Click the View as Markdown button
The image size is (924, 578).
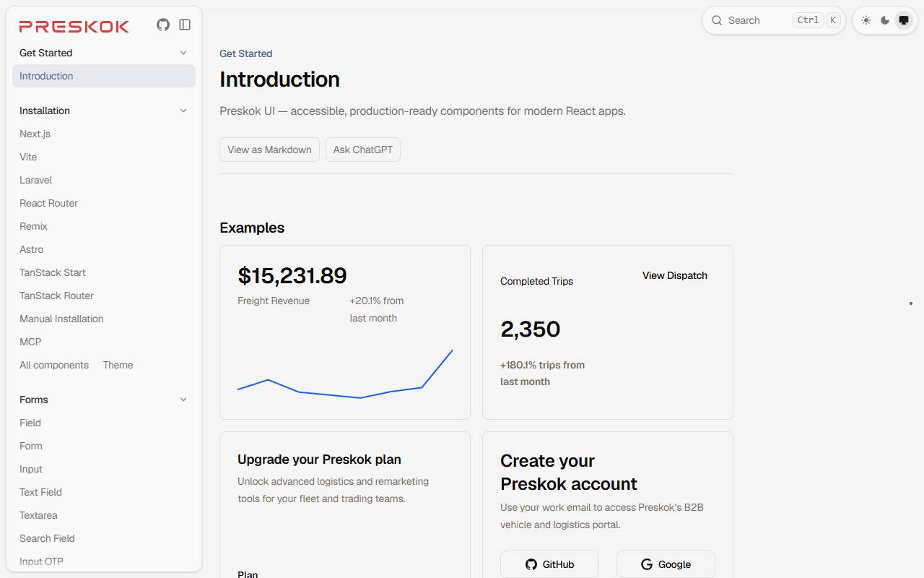click(x=269, y=150)
